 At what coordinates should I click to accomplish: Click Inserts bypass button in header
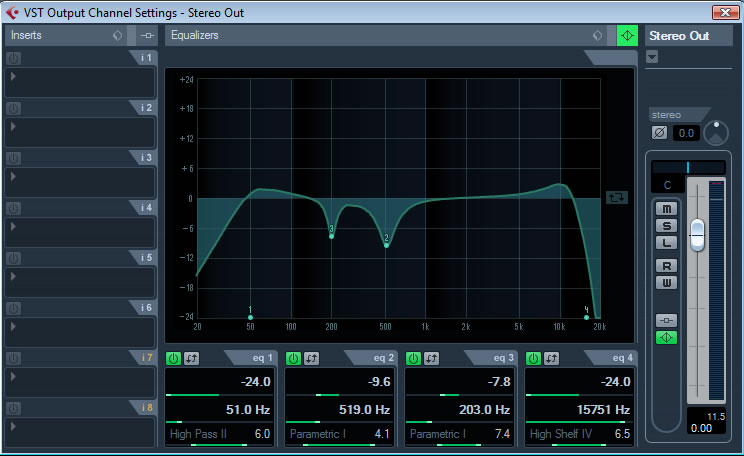click(x=147, y=36)
